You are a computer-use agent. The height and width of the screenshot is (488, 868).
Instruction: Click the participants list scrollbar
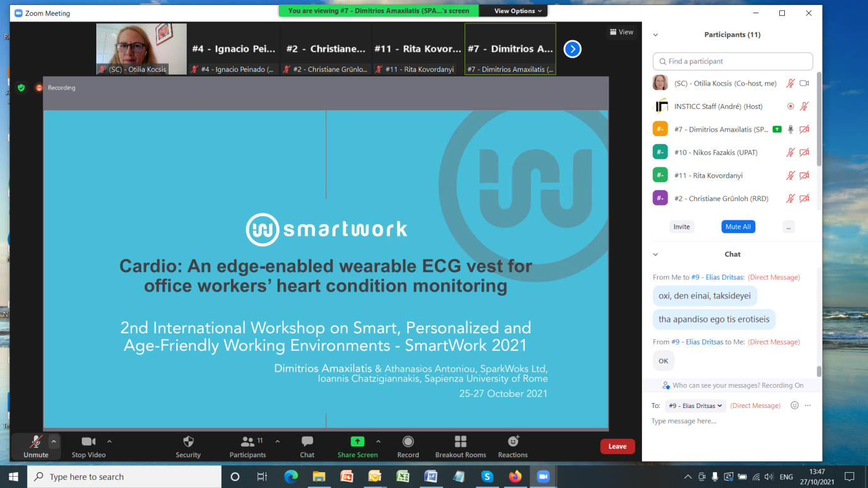[819, 120]
